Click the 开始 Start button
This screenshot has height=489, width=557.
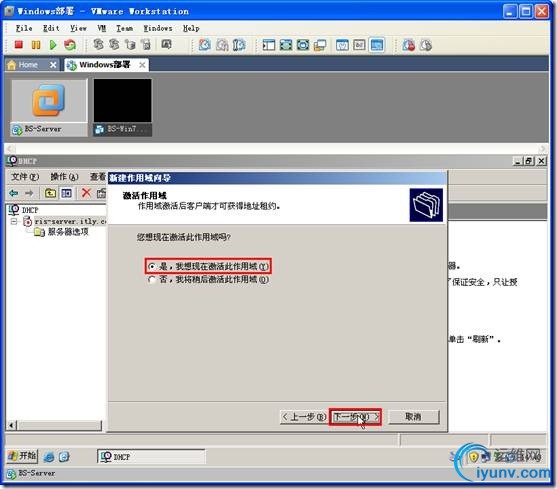click(22, 456)
